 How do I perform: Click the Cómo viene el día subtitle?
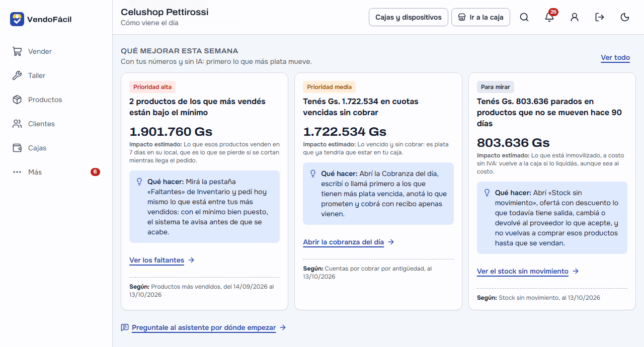click(x=149, y=23)
